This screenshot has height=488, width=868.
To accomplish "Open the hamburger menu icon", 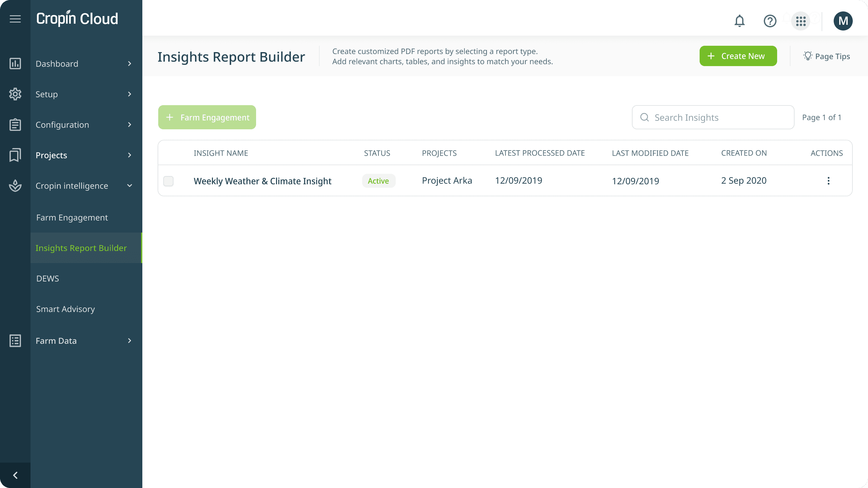I will [x=15, y=19].
